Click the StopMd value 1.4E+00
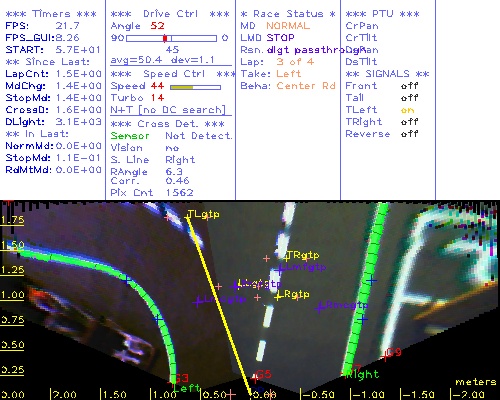The image size is (500, 400). 79,98
